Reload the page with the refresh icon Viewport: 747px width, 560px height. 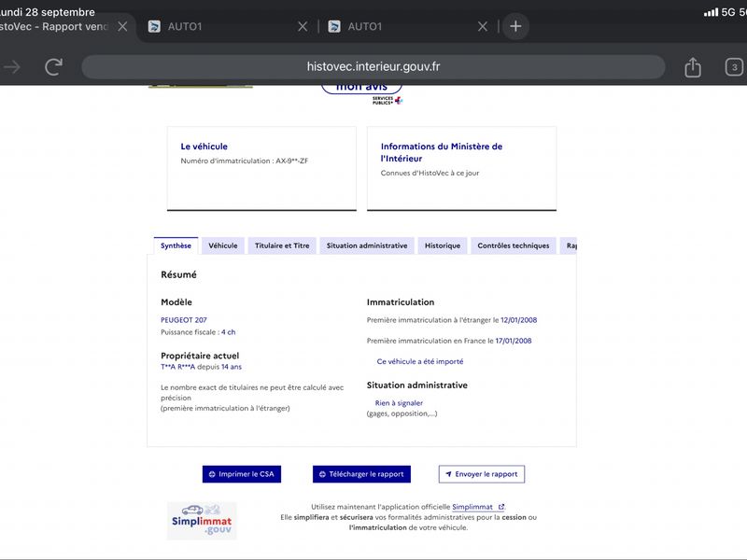[54, 66]
